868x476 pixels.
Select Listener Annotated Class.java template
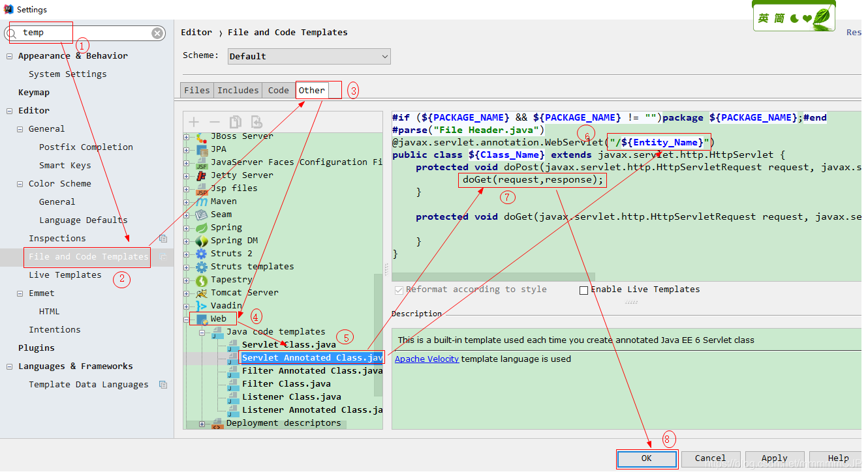point(312,410)
